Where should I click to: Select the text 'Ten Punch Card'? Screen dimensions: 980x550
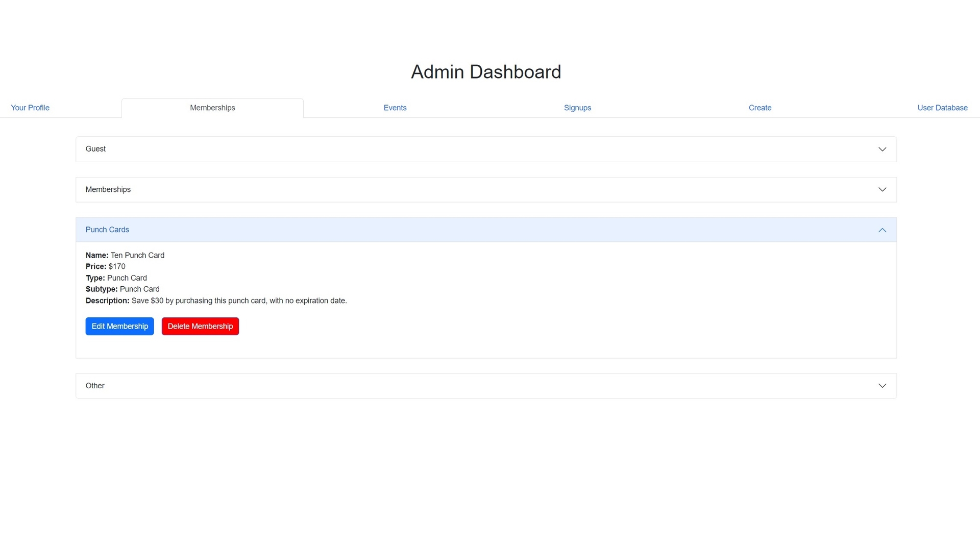click(x=137, y=255)
